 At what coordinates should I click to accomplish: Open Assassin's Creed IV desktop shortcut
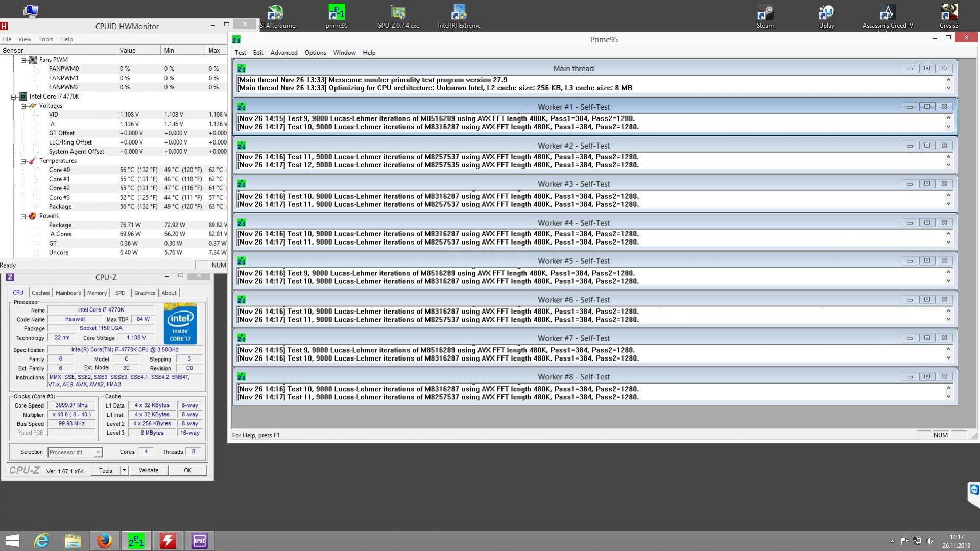(888, 16)
